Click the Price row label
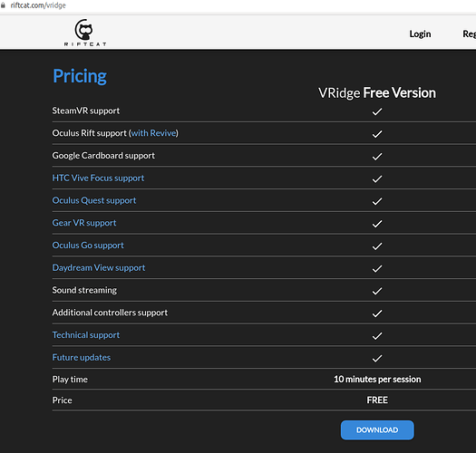Screen dimensions: 476x453 [62, 400]
